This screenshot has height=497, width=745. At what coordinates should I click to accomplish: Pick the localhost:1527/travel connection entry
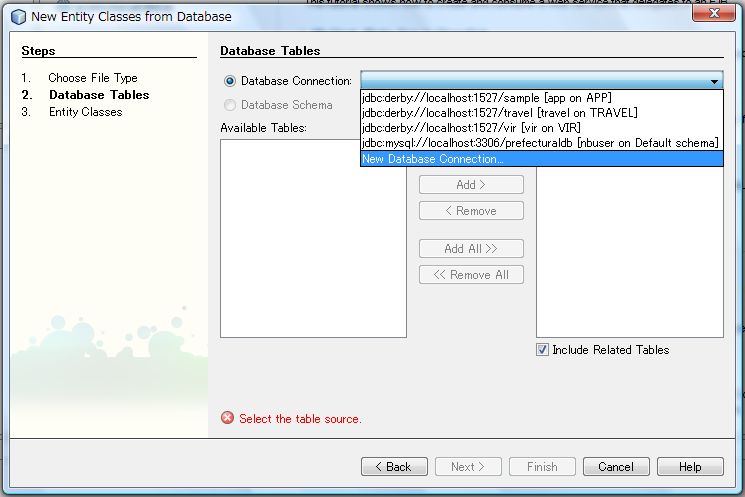click(498, 113)
